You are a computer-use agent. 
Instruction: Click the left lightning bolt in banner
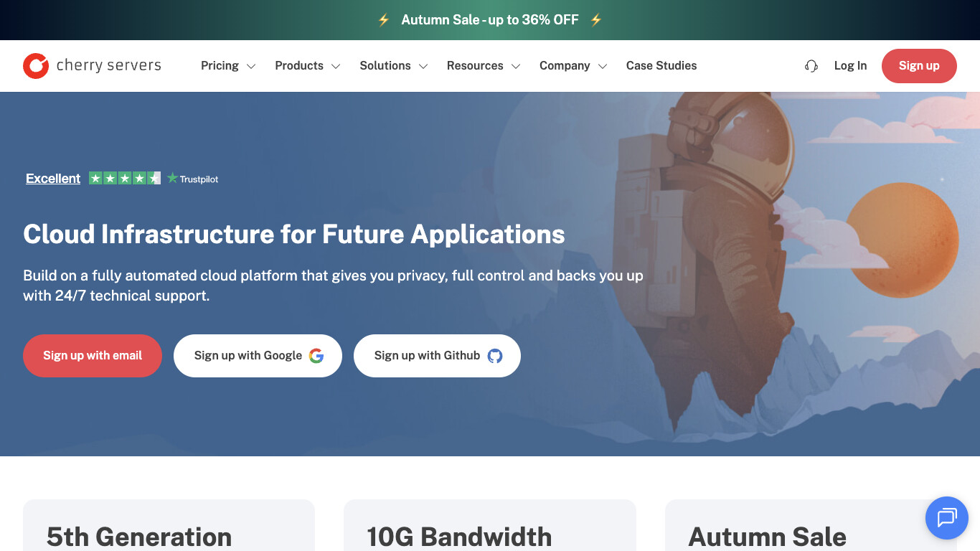click(384, 20)
